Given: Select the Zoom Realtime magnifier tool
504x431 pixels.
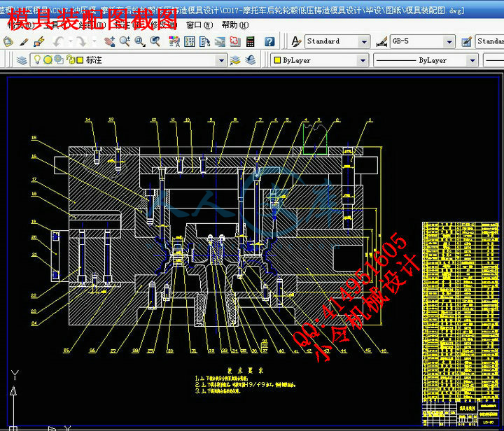Looking at the screenshot, I should tap(125, 42).
